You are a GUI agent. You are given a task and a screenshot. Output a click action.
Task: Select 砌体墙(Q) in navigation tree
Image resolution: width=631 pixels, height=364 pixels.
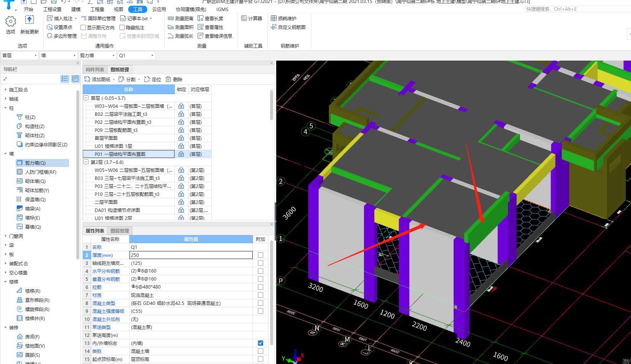tap(35, 181)
